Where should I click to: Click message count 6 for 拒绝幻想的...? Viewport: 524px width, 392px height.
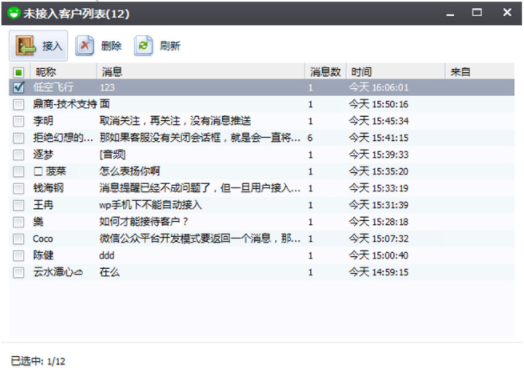point(310,138)
